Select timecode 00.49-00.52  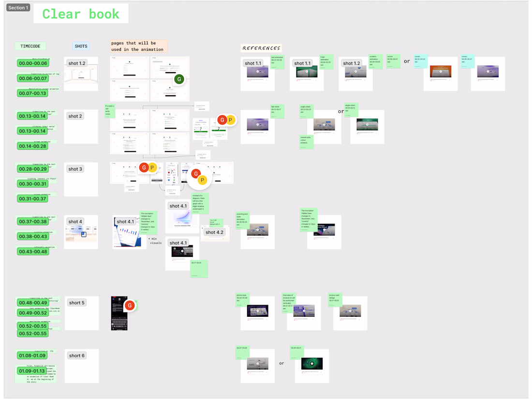33,313
